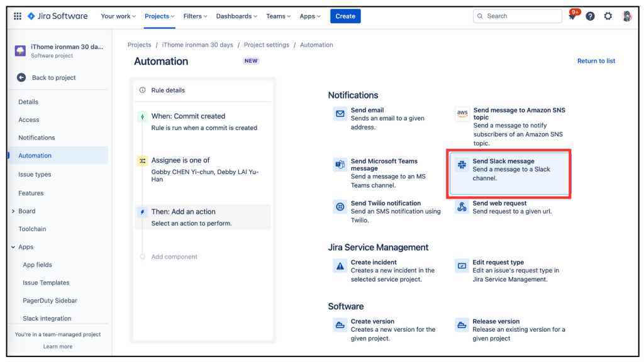The image size is (644, 362).
Task: Expand the Board sidebar section
Action: [13, 211]
